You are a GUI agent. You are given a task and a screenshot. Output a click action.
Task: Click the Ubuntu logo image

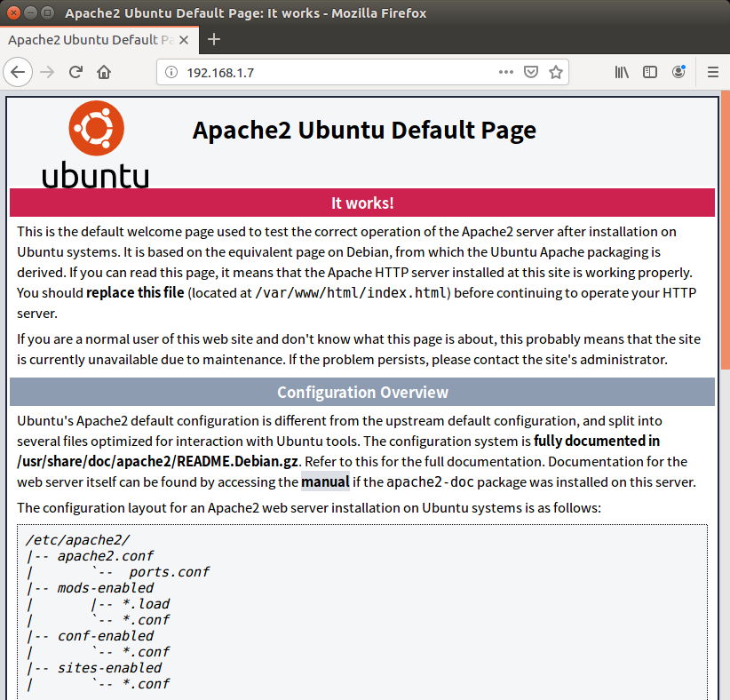pyautogui.click(x=96, y=145)
